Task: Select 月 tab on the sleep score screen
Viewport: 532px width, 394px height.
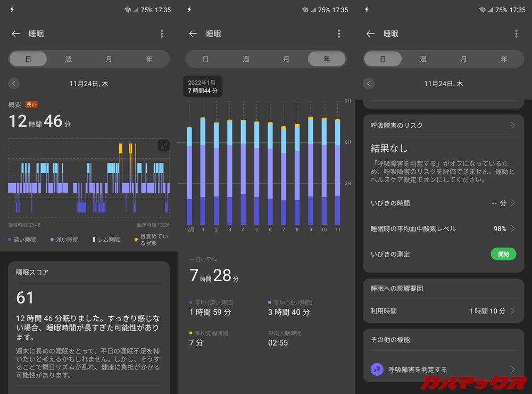Action: pyautogui.click(x=109, y=59)
